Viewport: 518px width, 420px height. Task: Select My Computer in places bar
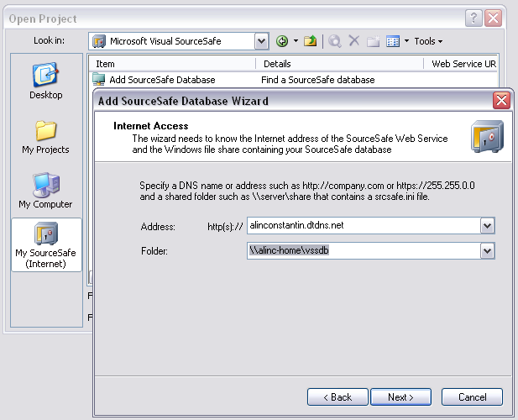click(x=45, y=191)
